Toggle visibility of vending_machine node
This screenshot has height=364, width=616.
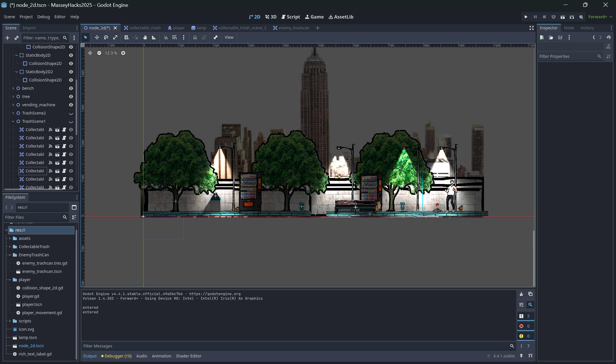(71, 105)
